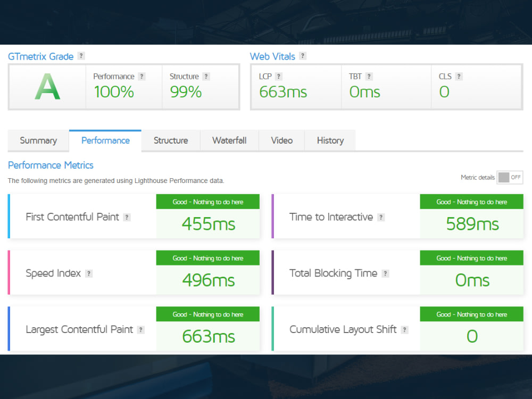Open the History tab
The image size is (532, 399).
(330, 140)
